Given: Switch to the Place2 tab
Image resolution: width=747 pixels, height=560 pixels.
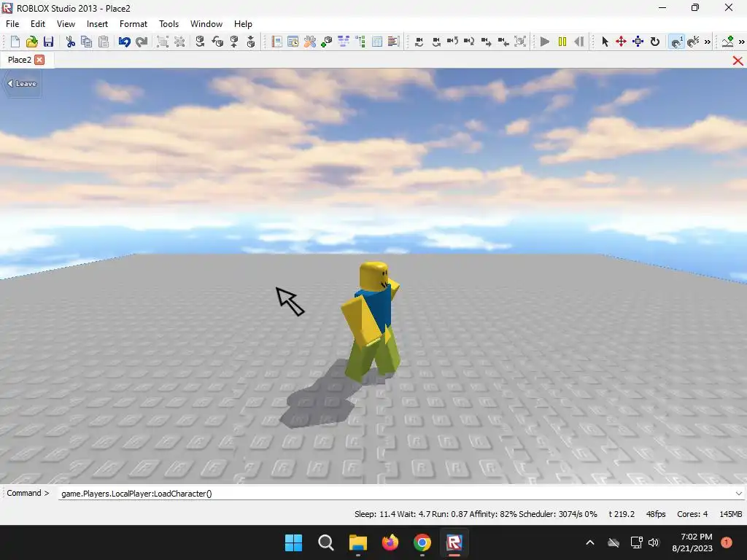Looking at the screenshot, I should (x=20, y=60).
